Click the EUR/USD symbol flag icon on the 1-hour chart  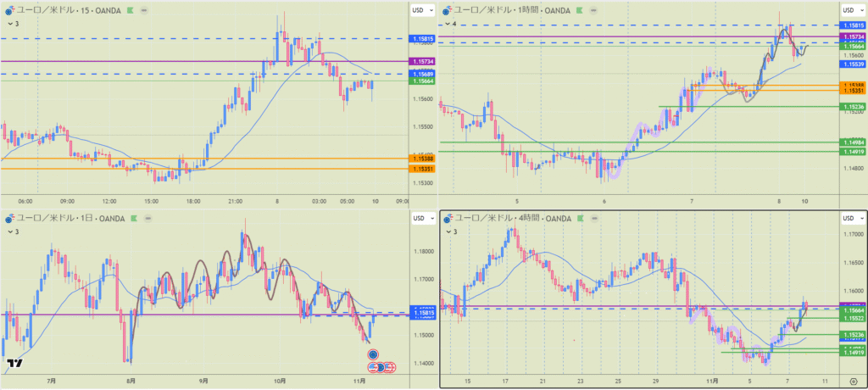(x=447, y=10)
